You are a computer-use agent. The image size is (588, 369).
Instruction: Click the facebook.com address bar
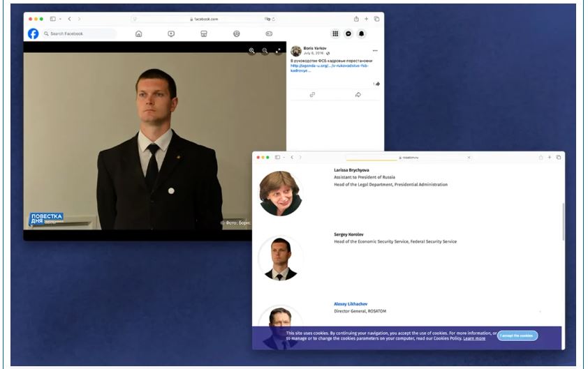coord(204,19)
